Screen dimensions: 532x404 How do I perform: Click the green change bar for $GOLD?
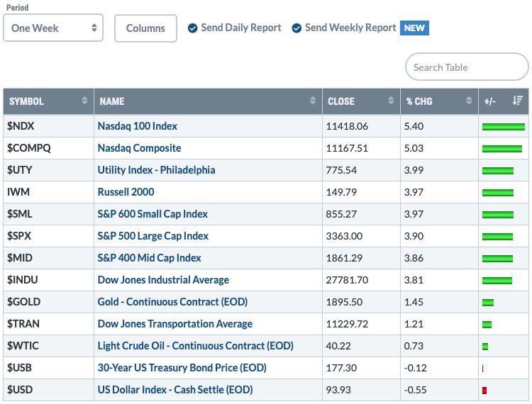pyautogui.click(x=488, y=303)
